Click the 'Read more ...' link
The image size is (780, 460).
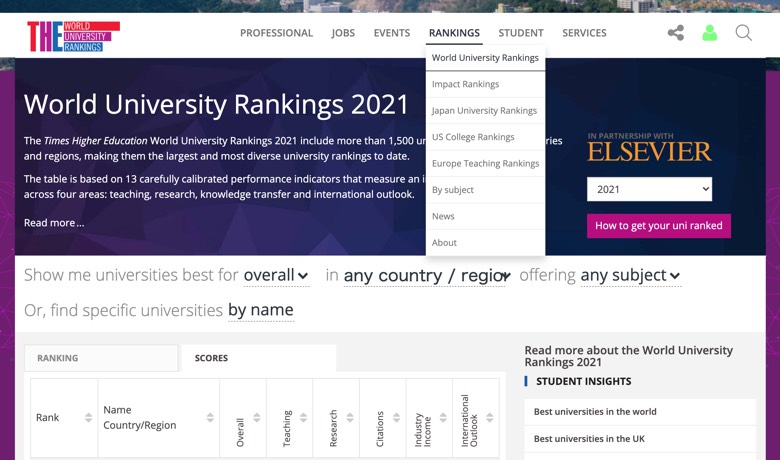coord(54,223)
